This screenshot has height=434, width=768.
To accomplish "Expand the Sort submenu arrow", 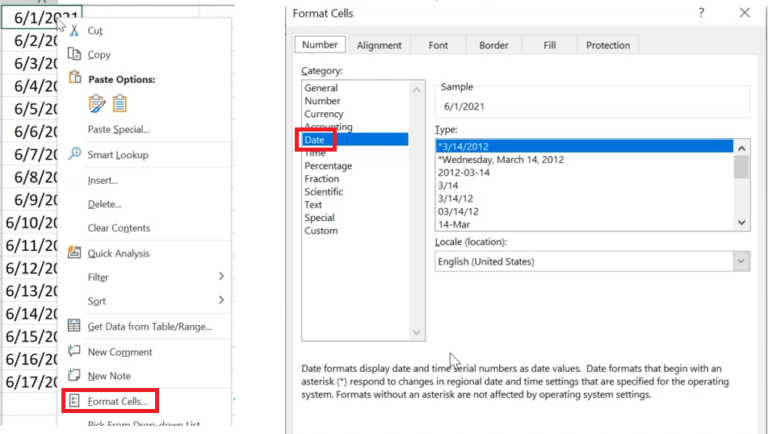I will (221, 300).
